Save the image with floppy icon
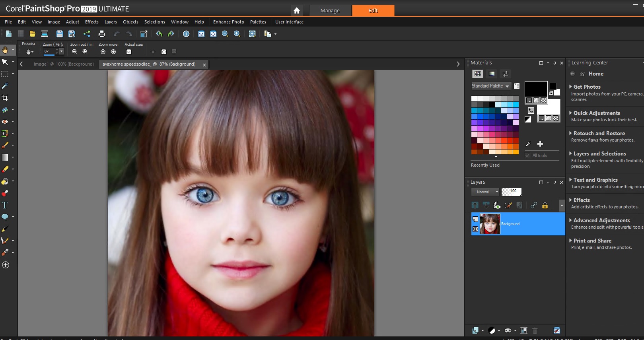The image size is (644, 340). click(x=60, y=34)
